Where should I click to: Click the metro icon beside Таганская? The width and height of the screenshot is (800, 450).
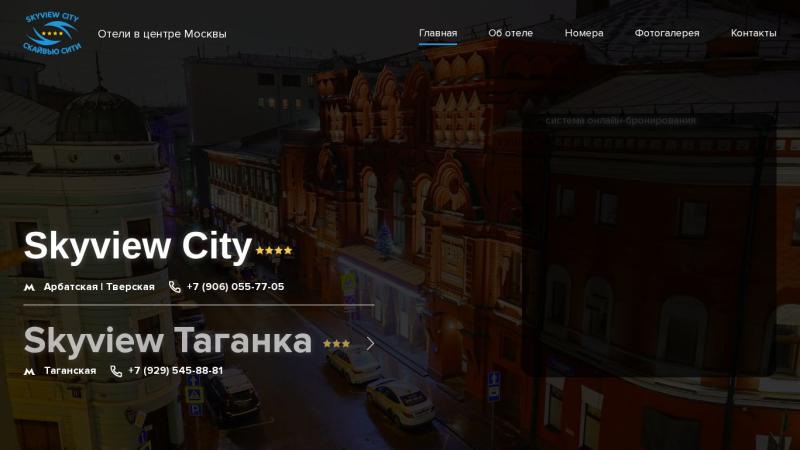coord(30,371)
